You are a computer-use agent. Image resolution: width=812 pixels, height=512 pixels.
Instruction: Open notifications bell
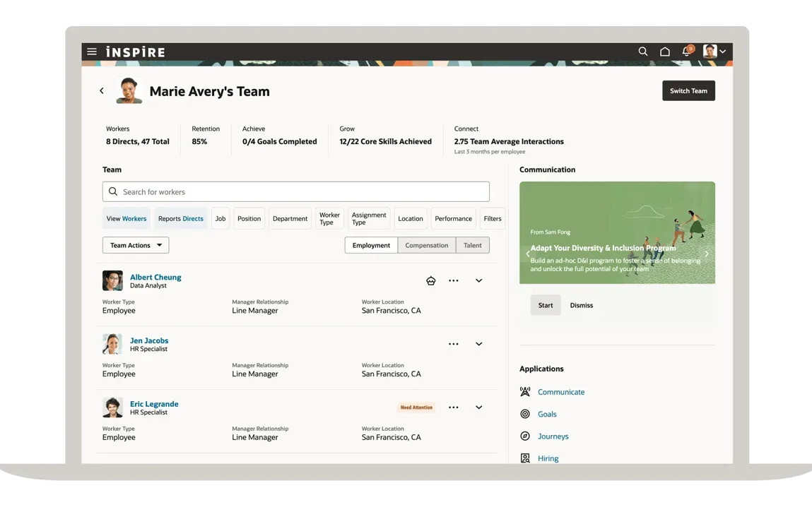(x=687, y=51)
